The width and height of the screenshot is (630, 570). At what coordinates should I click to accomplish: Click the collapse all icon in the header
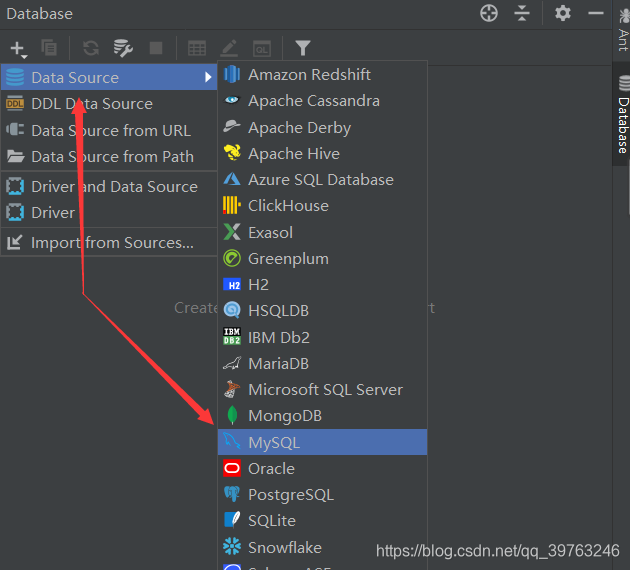pyautogui.click(x=522, y=13)
